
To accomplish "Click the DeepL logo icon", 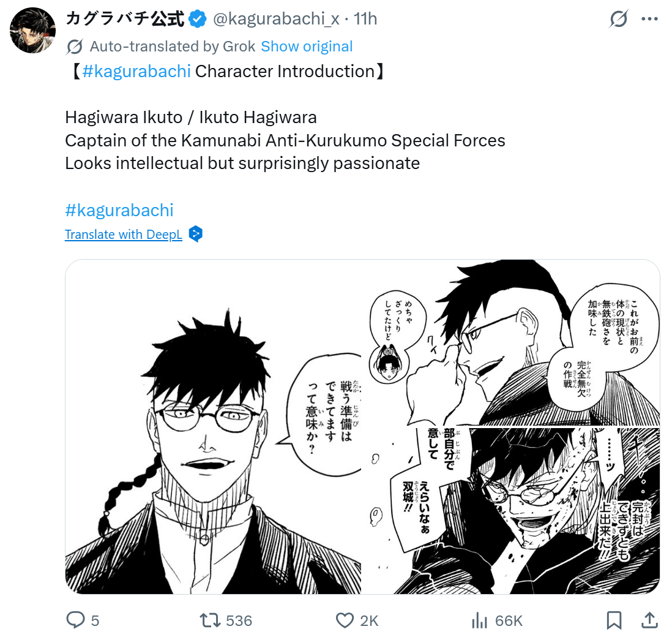I will 196,234.
